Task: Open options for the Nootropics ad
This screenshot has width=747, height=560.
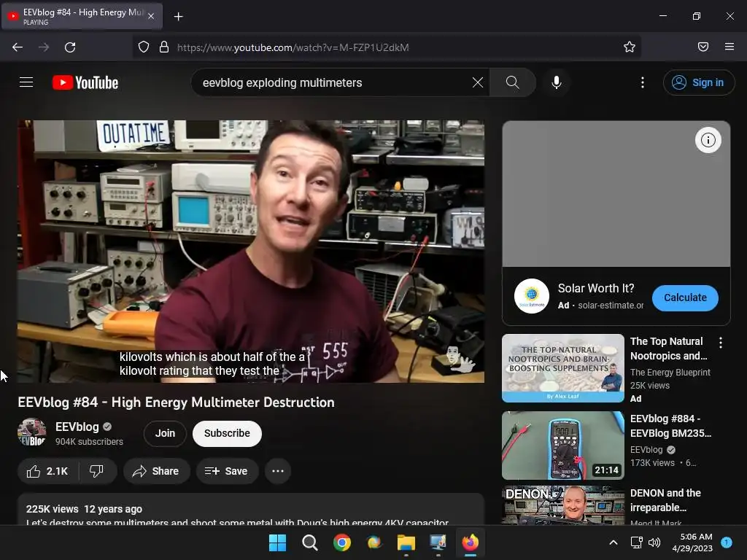Action: pos(720,343)
